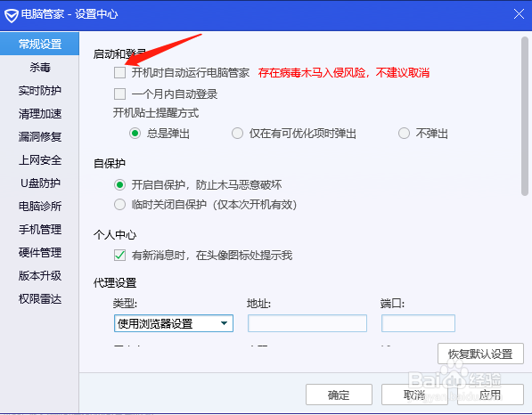This screenshot has width=532, height=415.
Task: Expand the proxy 类型 dropdown
Action: click(x=174, y=323)
